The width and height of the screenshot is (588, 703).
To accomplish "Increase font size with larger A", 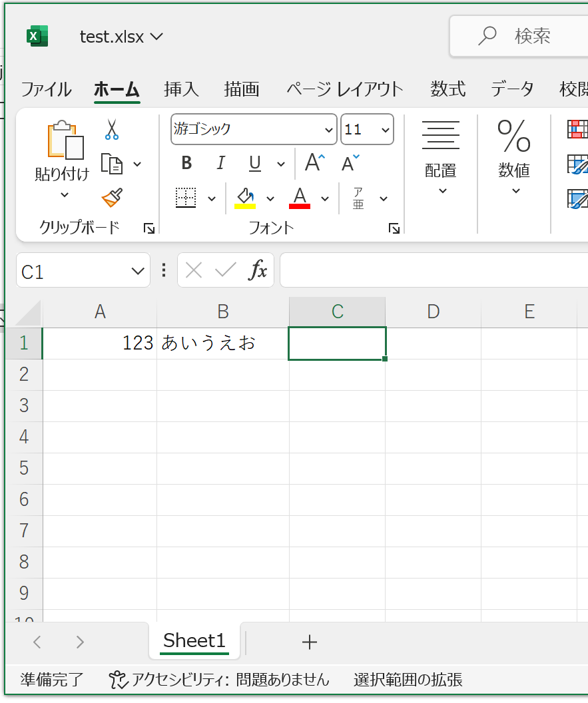I will click(x=315, y=162).
